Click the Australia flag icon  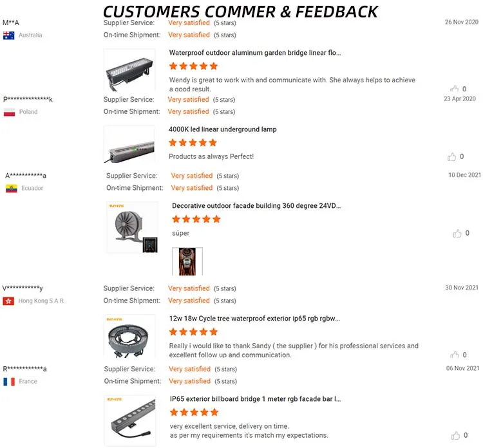[8, 35]
